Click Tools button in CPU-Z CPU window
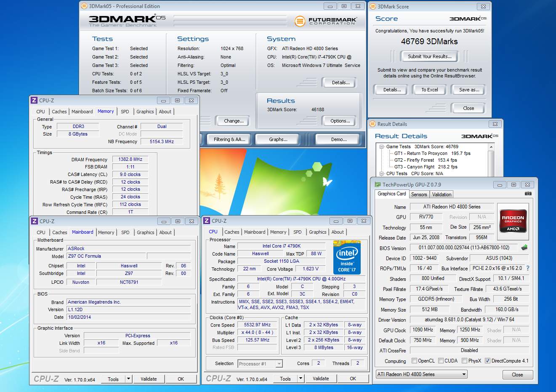The width and height of the screenshot is (556, 392). (285, 379)
